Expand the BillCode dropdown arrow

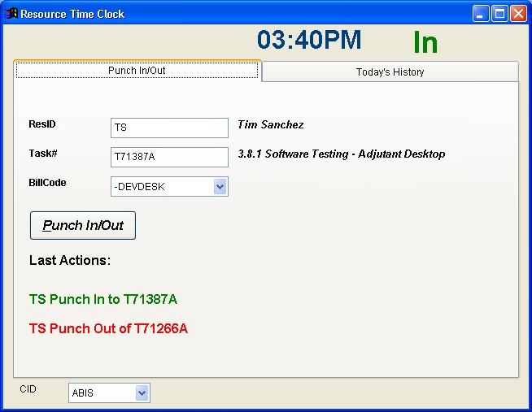[x=220, y=187]
